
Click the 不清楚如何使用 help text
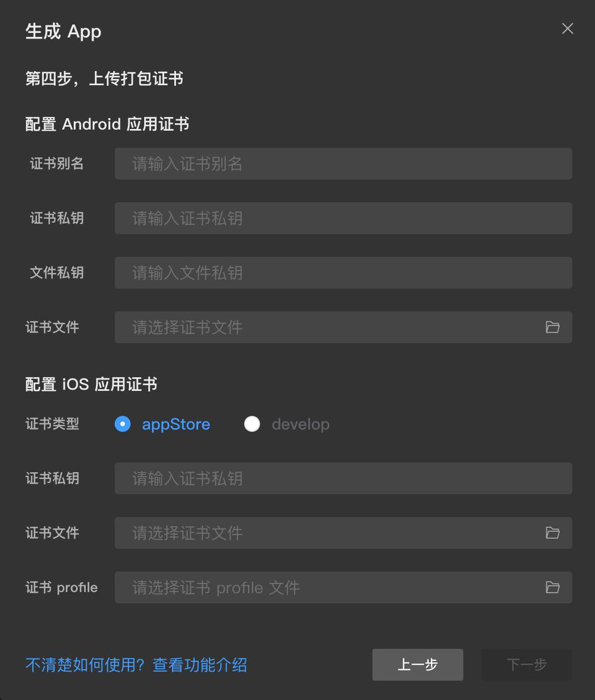pos(79,665)
